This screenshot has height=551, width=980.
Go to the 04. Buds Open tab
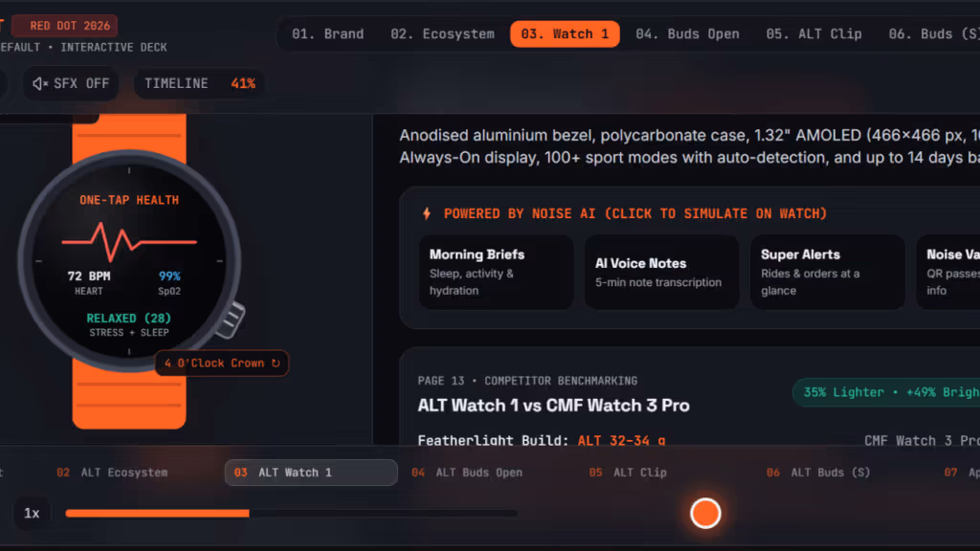(687, 33)
